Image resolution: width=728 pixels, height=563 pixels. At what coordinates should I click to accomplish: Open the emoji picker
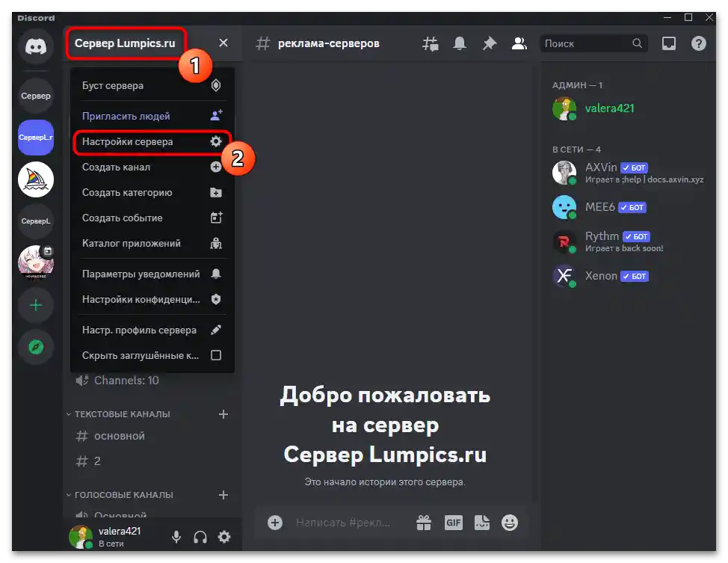[x=512, y=523]
